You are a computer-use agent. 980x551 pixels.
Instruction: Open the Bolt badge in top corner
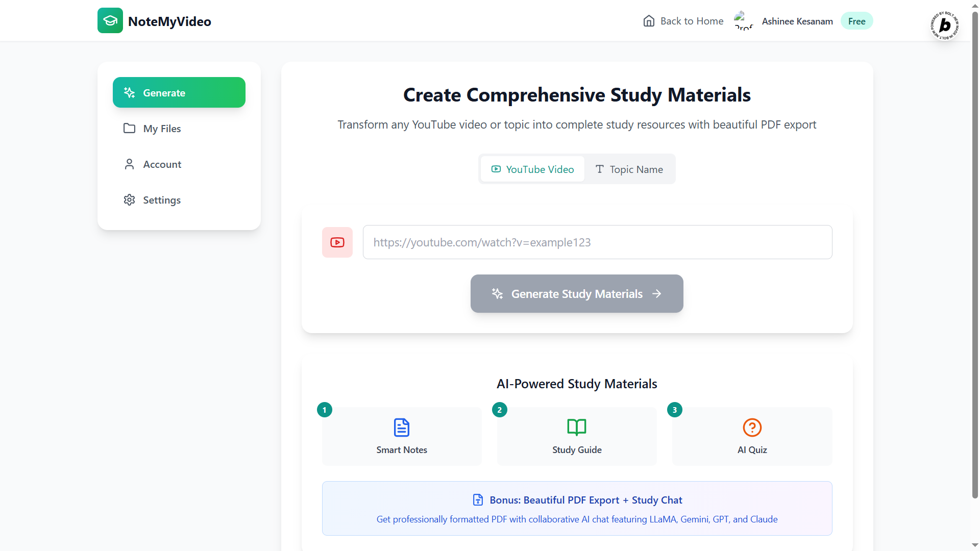click(945, 25)
